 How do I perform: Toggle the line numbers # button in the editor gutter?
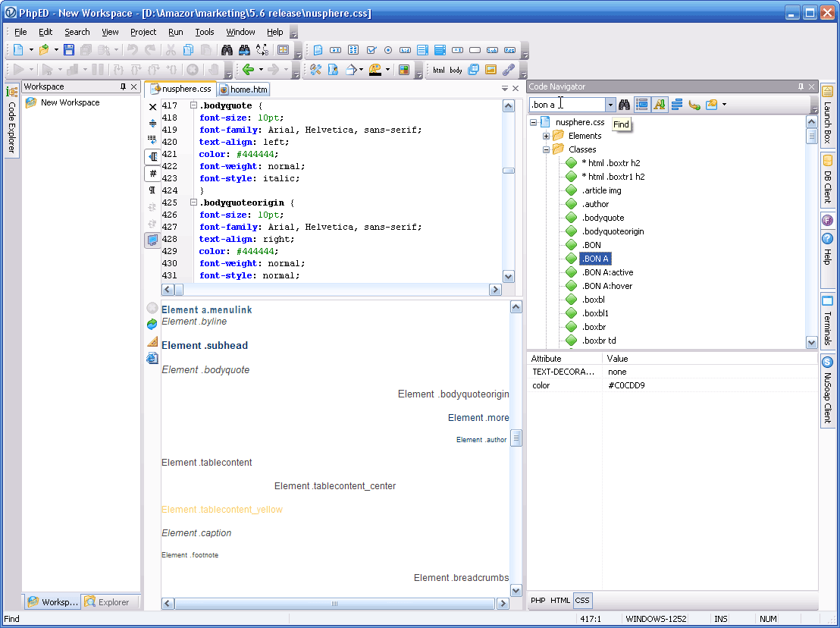click(x=152, y=173)
